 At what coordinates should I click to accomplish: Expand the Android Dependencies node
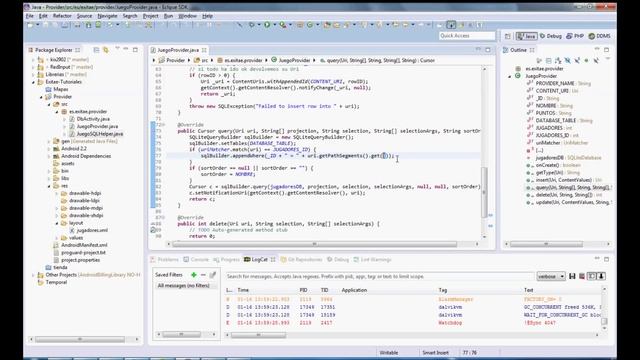tap(49, 156)
